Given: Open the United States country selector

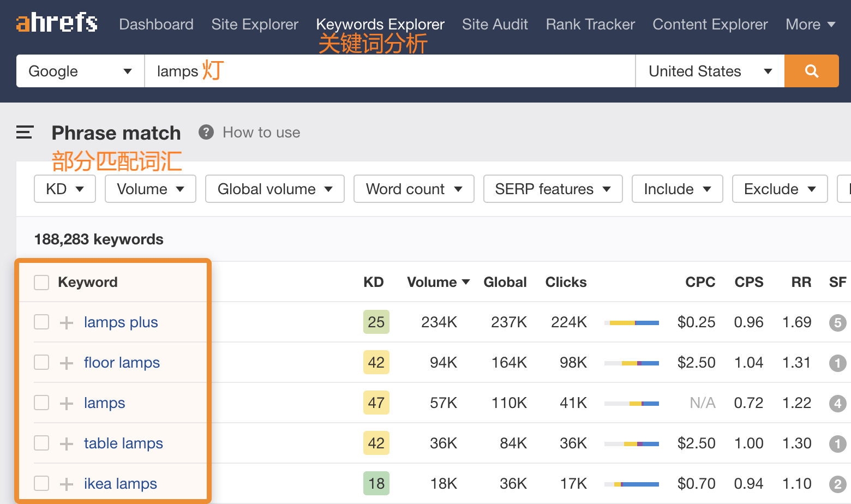Looking at the screenshot, I should (x=709, y=71).
